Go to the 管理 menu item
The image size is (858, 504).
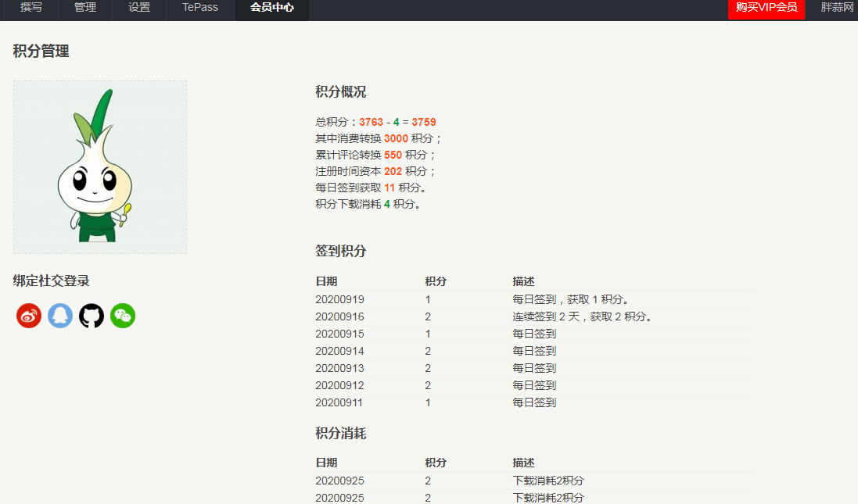pyautogui.click(x=85, y=8)
